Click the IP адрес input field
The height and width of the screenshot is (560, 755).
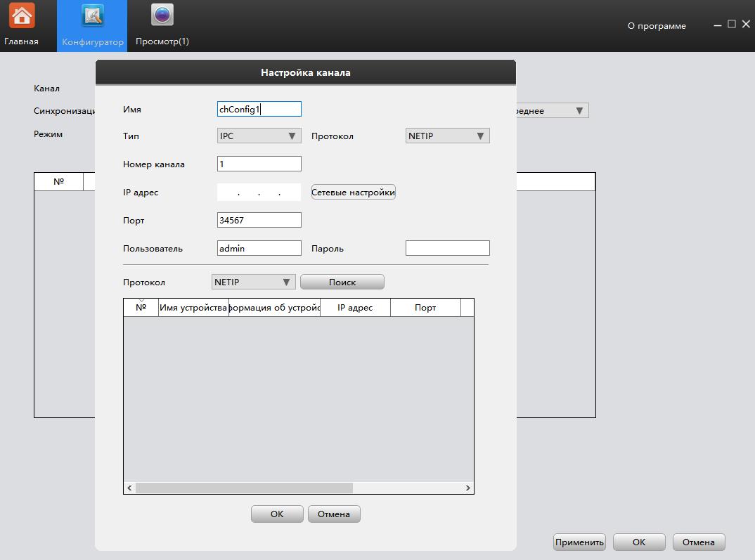click(259, 191)
